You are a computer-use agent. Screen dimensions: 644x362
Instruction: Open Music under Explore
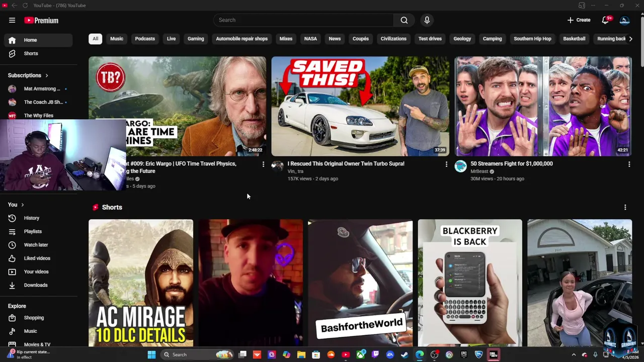(x=38, y=331)
